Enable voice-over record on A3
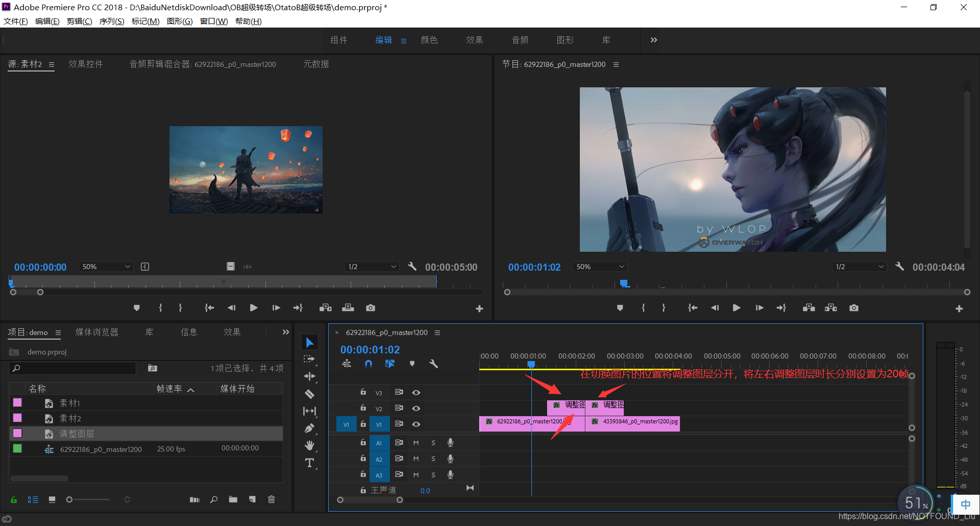 click(450, 475)
